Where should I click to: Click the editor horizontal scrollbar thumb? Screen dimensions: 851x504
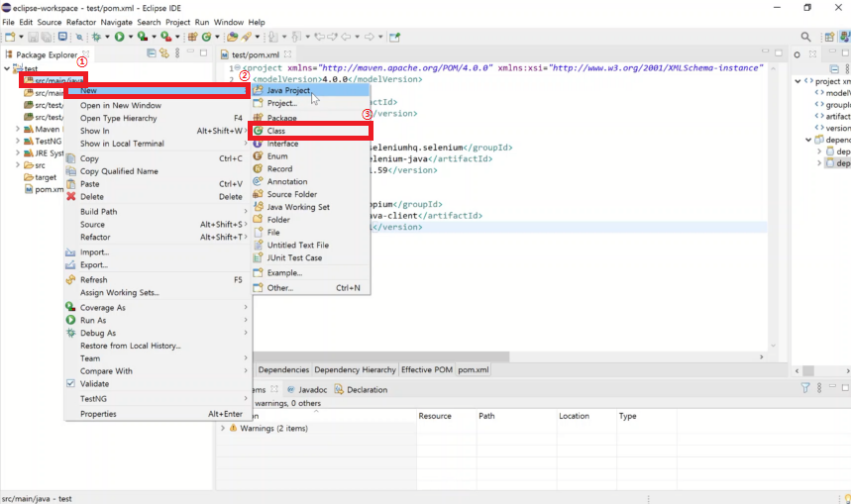(x=379, y=357)
